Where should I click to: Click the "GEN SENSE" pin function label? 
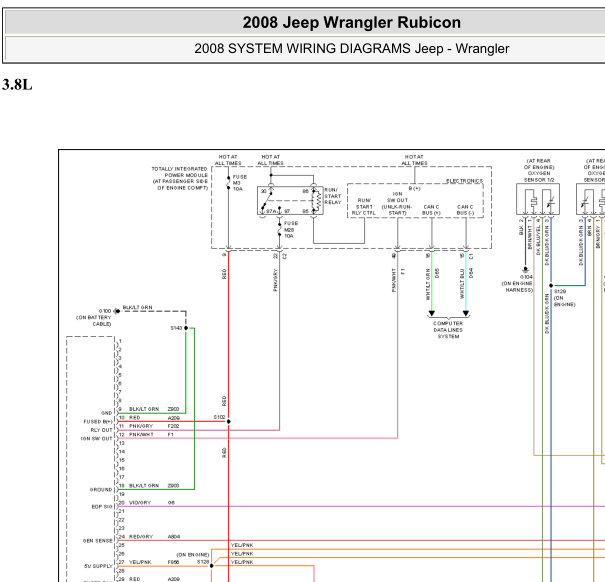pyautogui.click(x=98, y=541)
